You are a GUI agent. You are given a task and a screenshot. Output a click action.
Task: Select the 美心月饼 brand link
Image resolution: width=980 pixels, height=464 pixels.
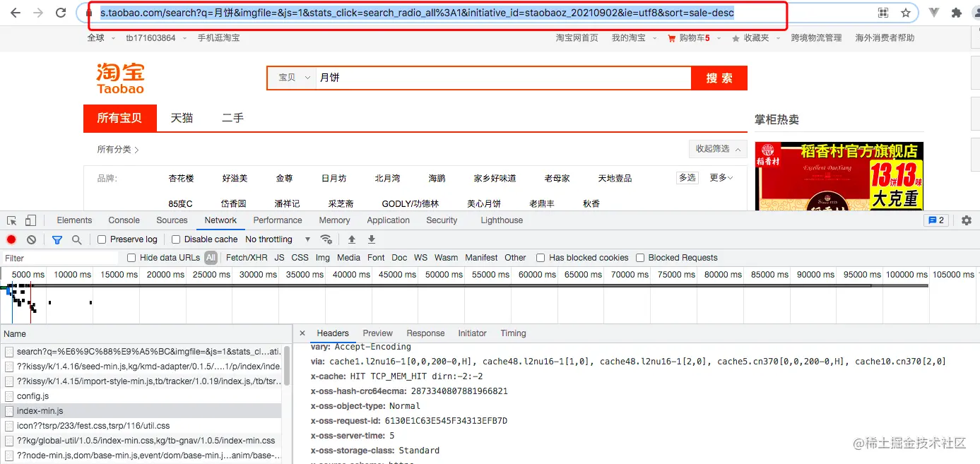point(484,203)
